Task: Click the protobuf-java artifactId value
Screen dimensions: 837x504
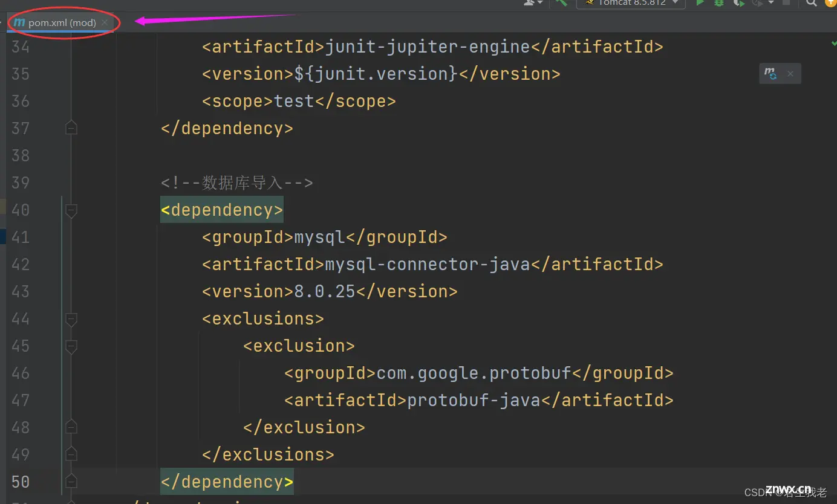Action: (474, 400)
